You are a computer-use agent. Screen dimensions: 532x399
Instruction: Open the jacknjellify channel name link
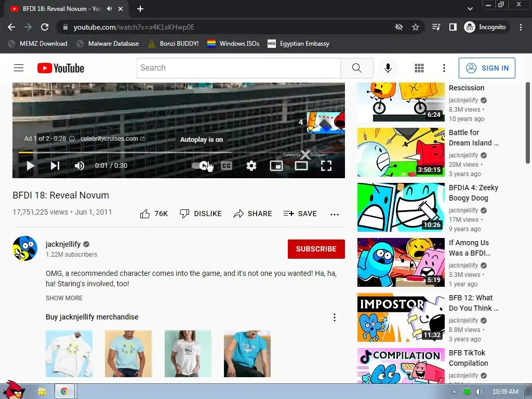click(63, 244)
